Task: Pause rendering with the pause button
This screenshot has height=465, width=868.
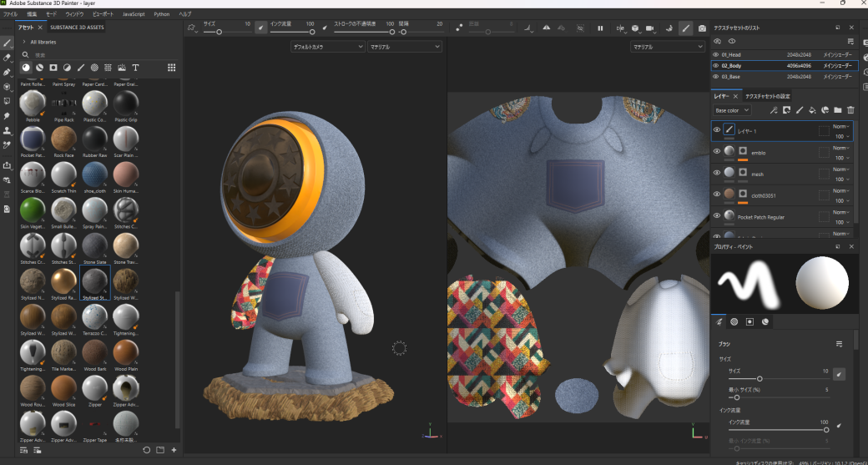Action: pyautogui.click(x=600, y=28)
